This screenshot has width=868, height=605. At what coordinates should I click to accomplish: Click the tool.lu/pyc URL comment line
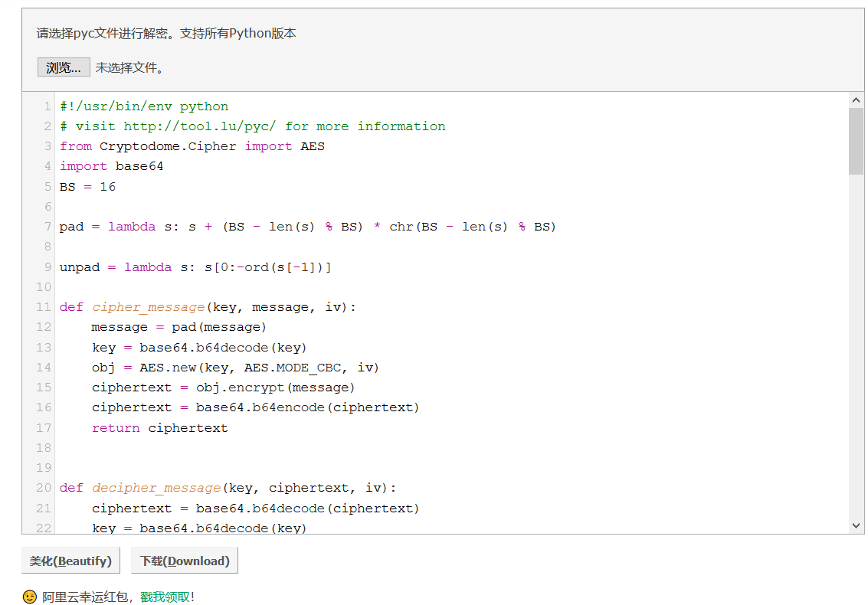coord(252,126)
